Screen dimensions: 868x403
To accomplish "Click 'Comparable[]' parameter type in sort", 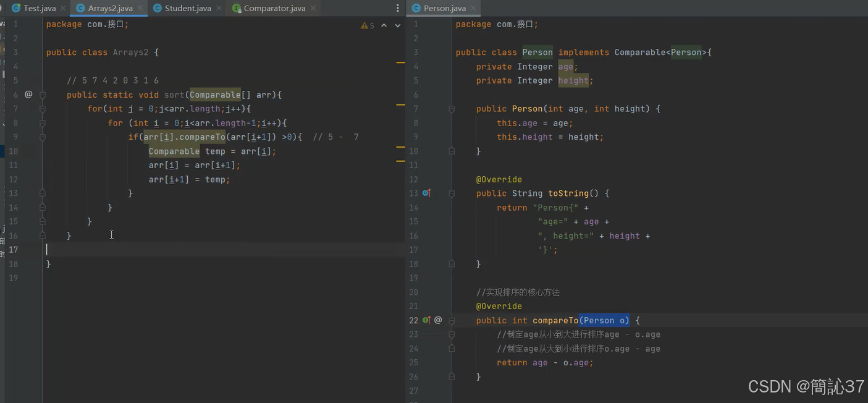I will tap(220, 95).
